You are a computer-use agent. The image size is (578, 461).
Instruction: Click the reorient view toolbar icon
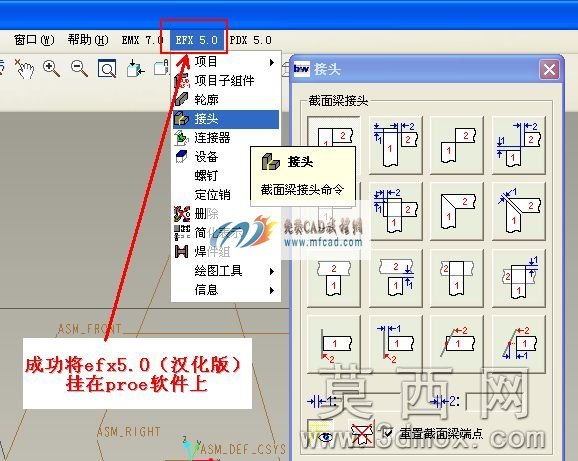coord(135,69)
